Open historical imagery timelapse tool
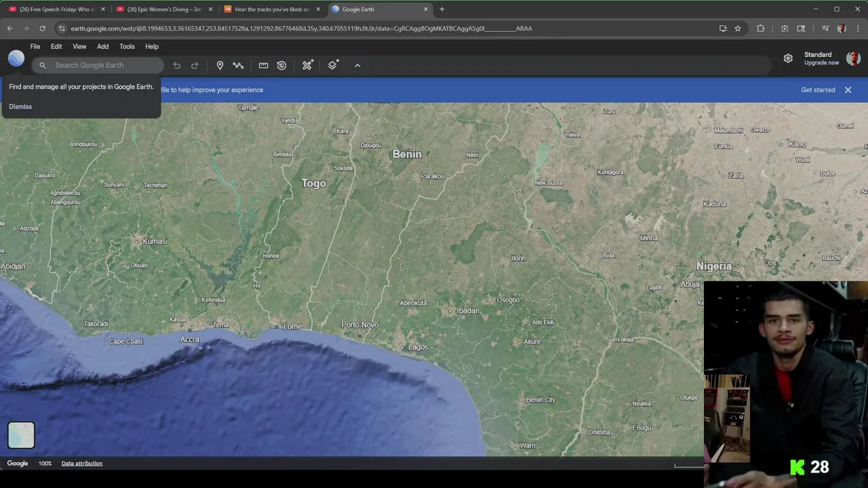Image resolution: width=868 pixels, height=488 pixels. [281, 65]
